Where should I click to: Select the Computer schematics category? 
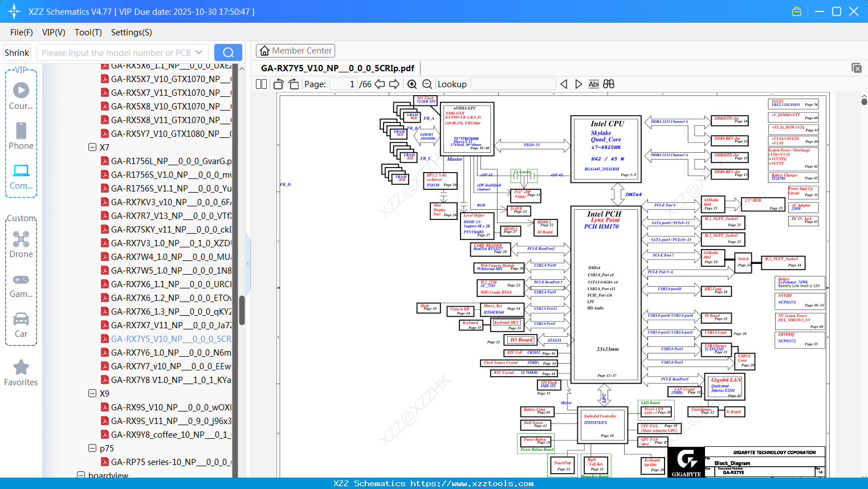click(x=21, y=176)
